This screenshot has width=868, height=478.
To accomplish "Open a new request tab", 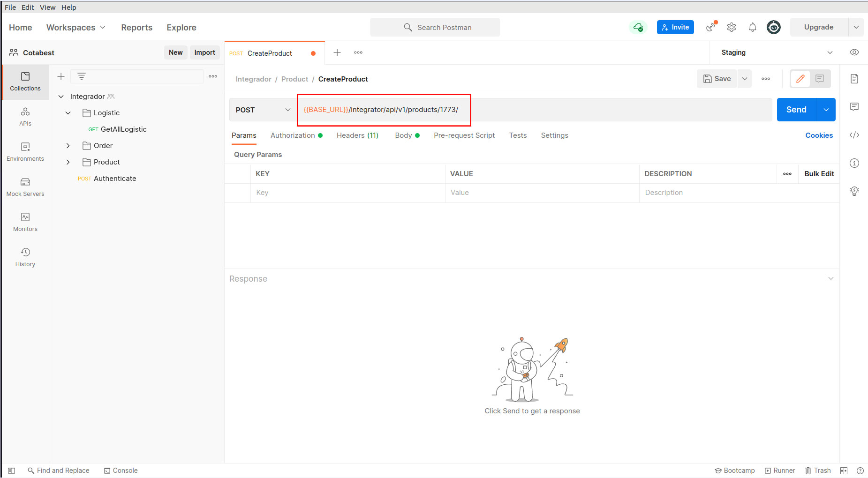I will point(337,52).
